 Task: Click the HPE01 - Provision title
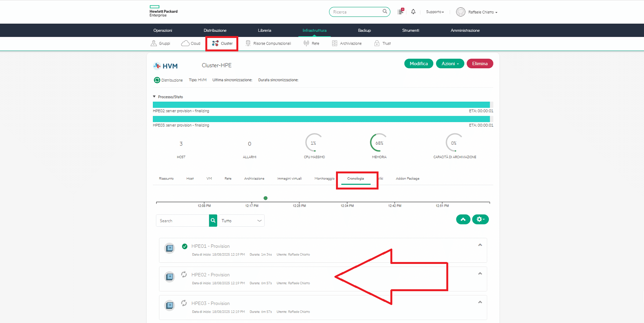click(x=210, y=246)
